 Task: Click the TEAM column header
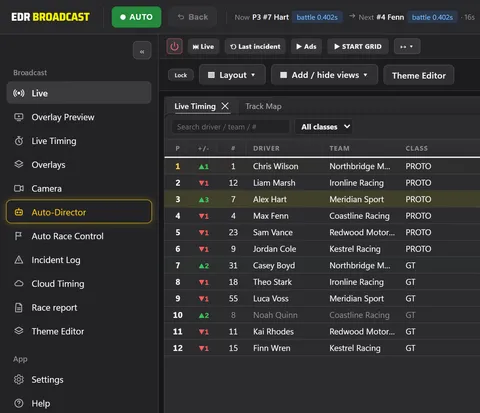coord(339,148)
